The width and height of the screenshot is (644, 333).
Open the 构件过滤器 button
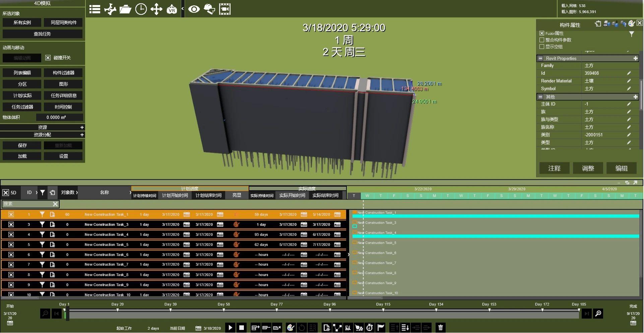tap(63, 73)
